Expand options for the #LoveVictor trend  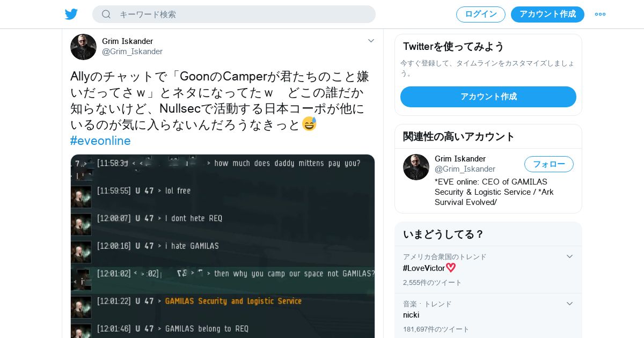click(569, 256)
